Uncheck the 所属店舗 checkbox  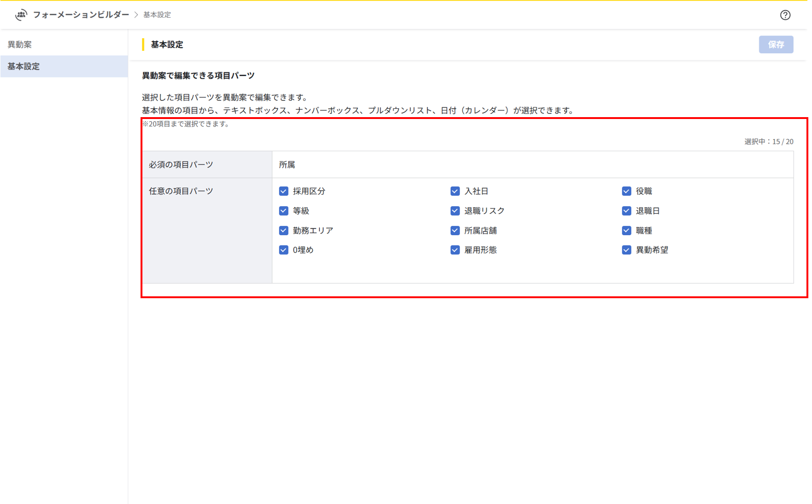pos(455,231)
